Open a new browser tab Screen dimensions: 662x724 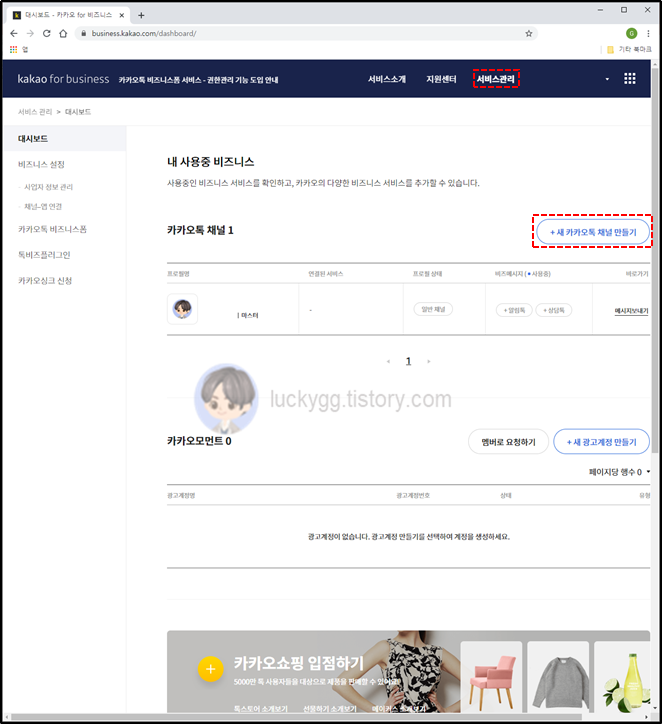click(x=141, y=15)
